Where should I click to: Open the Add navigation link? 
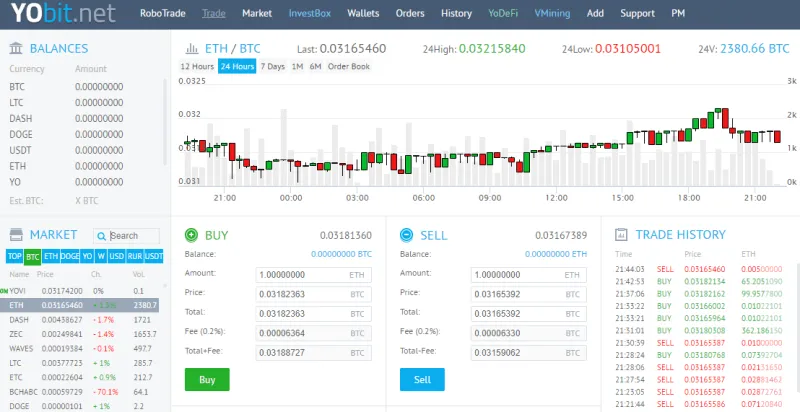coord(595,13)
